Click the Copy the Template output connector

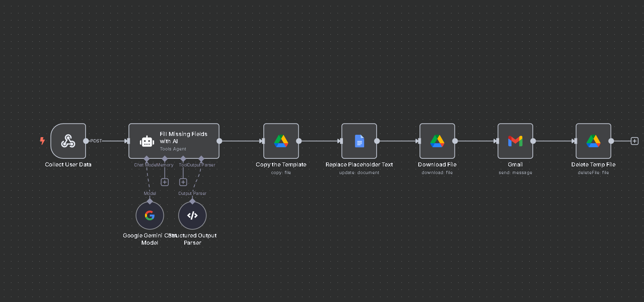point(299,141)
